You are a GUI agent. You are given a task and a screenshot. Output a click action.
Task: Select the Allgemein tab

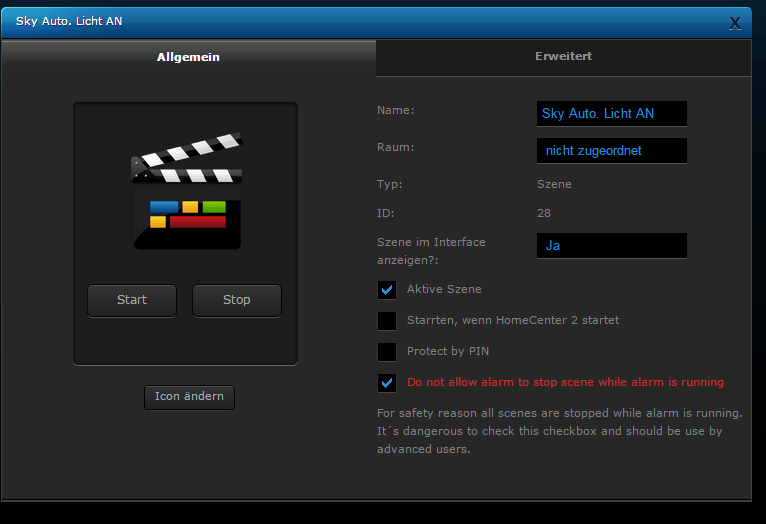click(x=188, y=57)
